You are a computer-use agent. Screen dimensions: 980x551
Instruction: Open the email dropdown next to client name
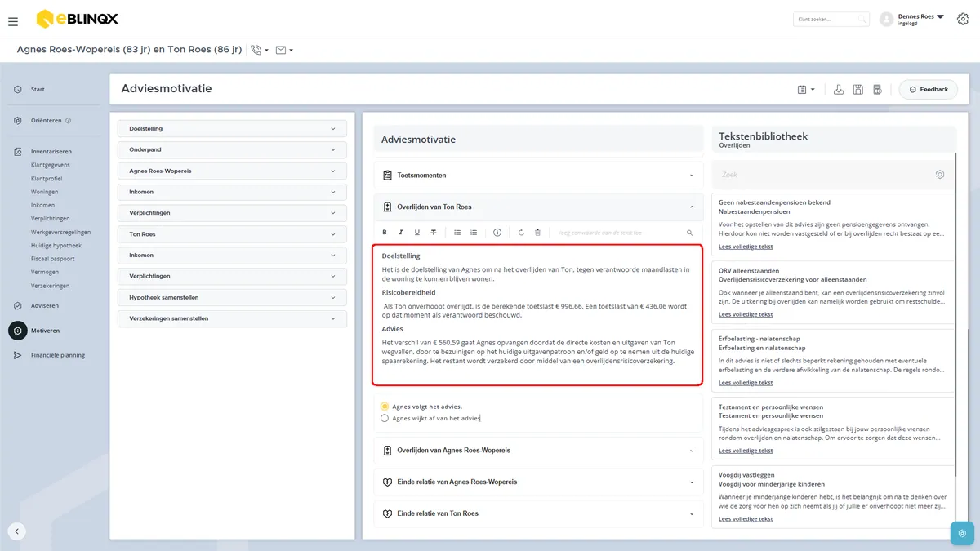(284, 50)
